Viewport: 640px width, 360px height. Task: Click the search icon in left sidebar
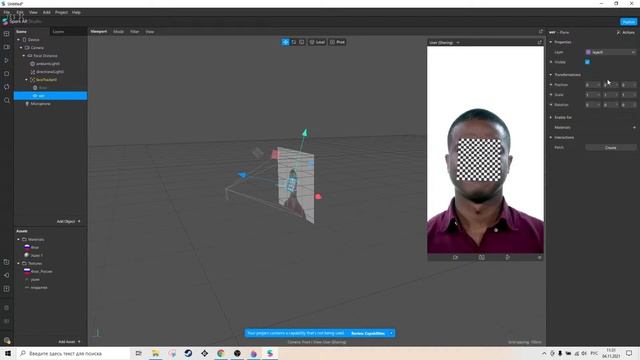point(7,100)
